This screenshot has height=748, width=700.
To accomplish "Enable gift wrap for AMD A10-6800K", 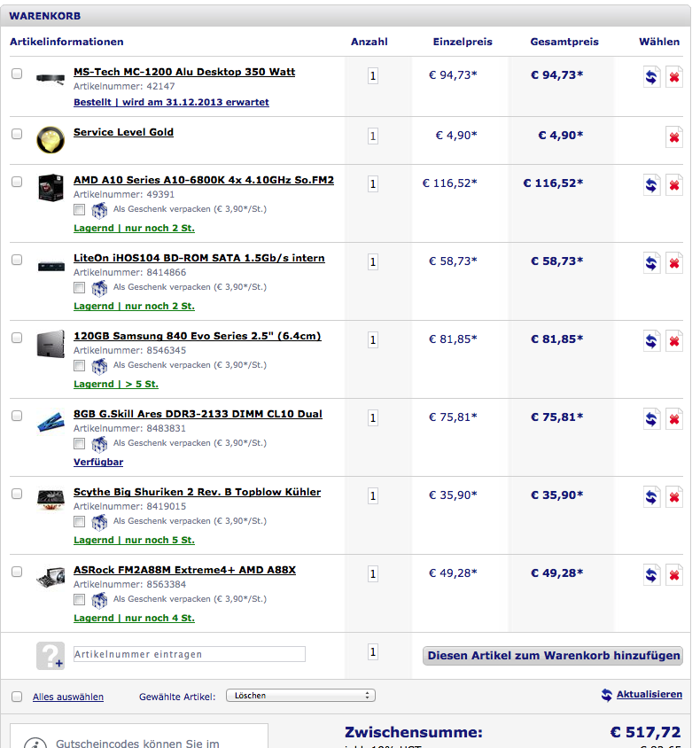I will tap(80, 209).
